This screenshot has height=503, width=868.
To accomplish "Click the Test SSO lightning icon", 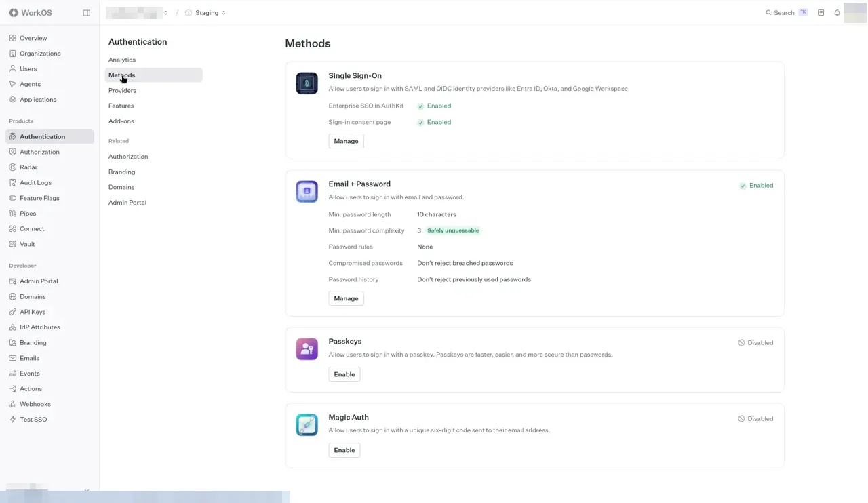I will point(13,420).
